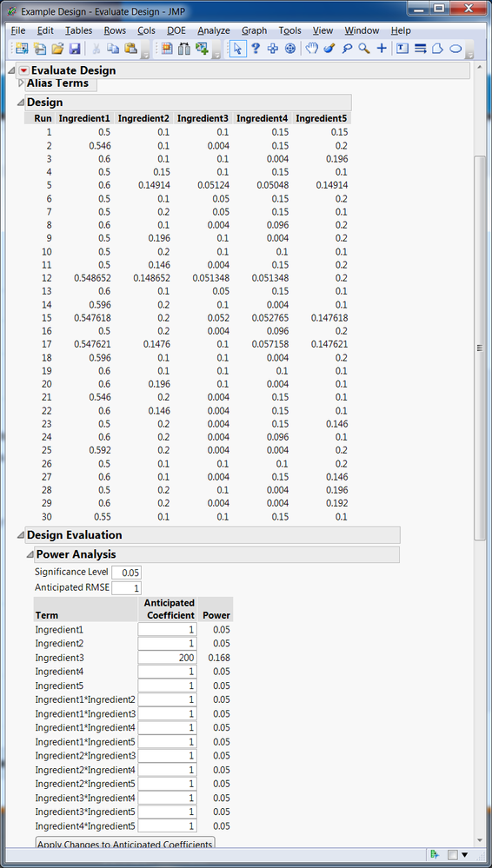
Task: Collapse the Design table section
Action: (21, 103)
